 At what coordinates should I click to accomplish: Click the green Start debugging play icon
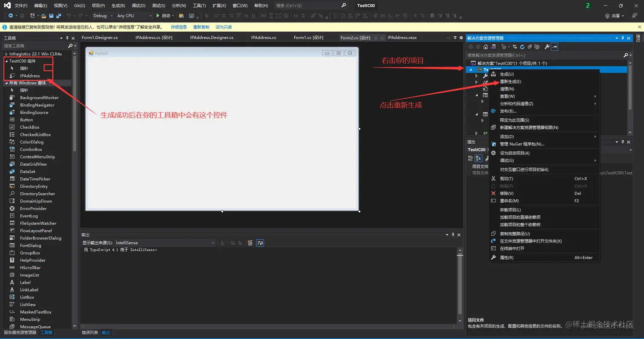[158, 16]
